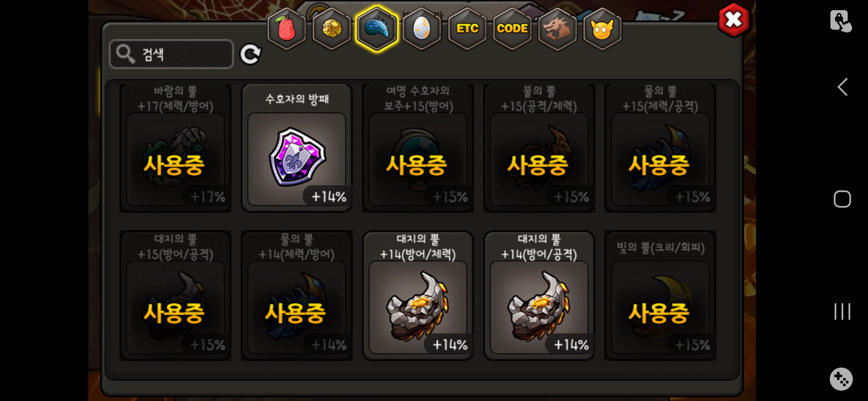868x401 pixels.
Task: Open the yellow horned mask tab
Action: [602, 29]
